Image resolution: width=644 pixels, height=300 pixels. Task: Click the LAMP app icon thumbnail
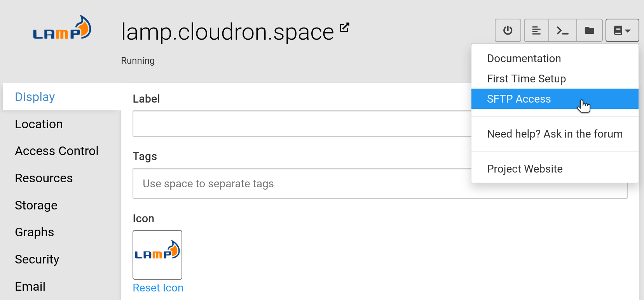click(x=157, y=255)
